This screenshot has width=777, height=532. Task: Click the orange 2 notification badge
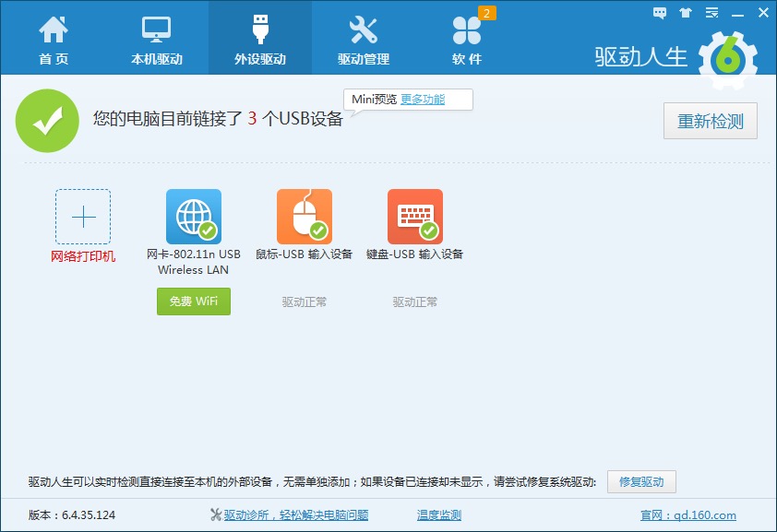click(x=486, y=13)
